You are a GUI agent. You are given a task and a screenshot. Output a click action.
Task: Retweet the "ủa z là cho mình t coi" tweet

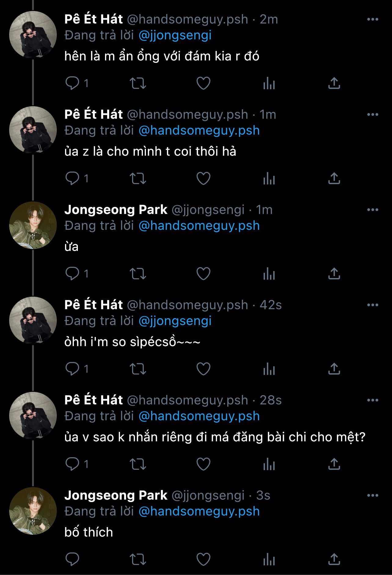tap(138, 178)
